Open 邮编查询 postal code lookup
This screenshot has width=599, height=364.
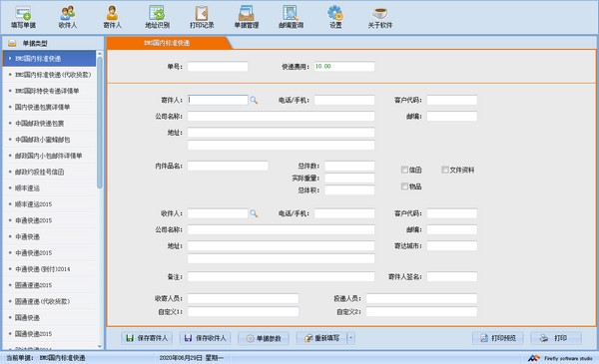(292, 18)
